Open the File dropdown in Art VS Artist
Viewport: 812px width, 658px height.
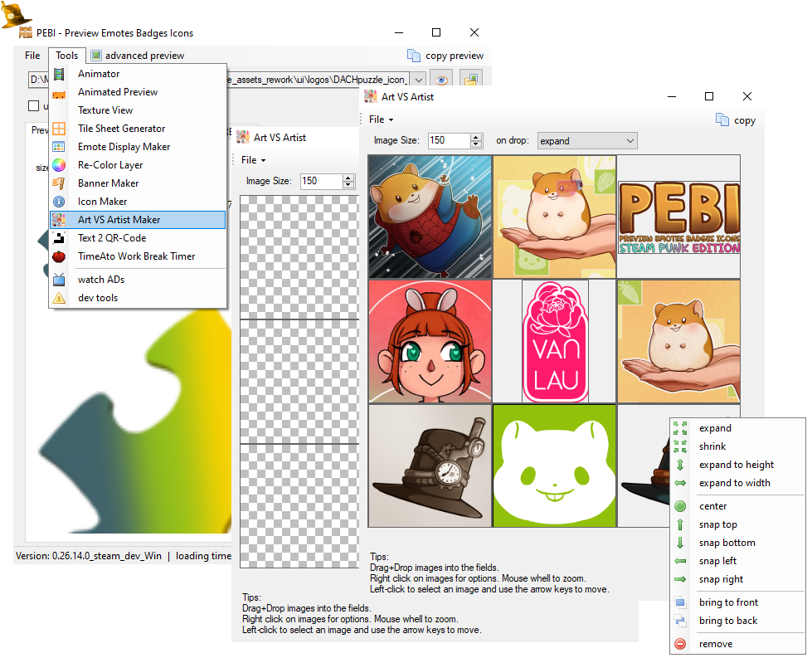[381, 119]
